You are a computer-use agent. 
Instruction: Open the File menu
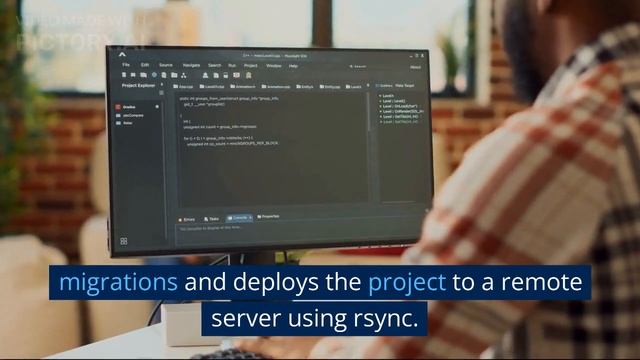[126, 64]
